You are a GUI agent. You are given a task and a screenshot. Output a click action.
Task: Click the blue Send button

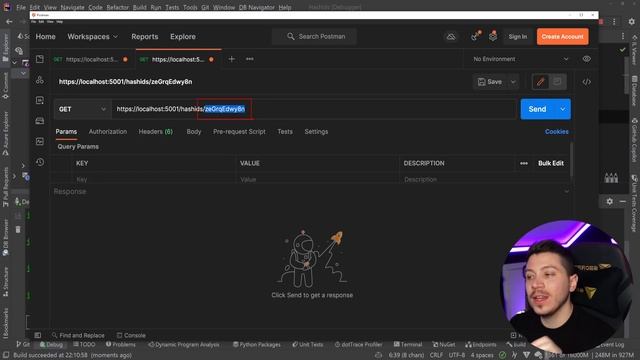[x=538, y=109]
